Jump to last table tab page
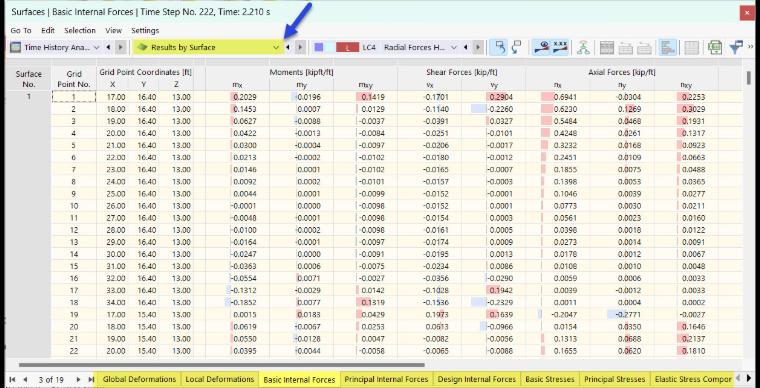760x388 pixels. coord(91,379)
